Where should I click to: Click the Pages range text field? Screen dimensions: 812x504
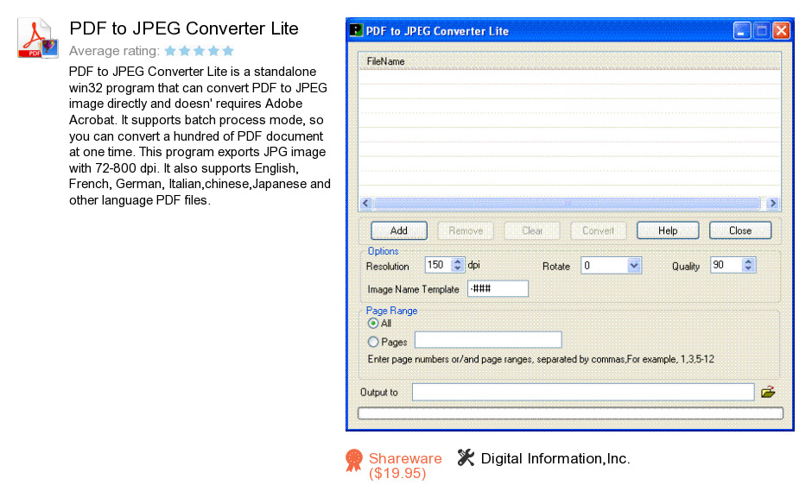(488, 340)
